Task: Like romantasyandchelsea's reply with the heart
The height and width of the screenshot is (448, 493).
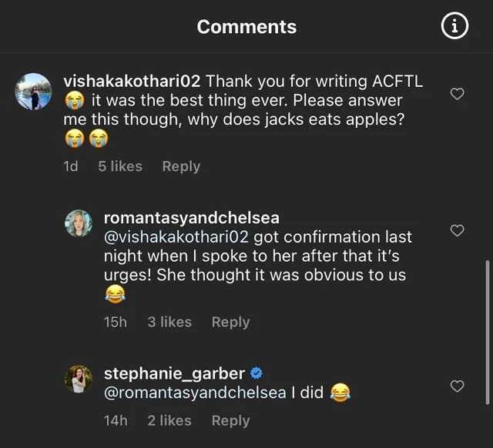Action: (457, 231)
